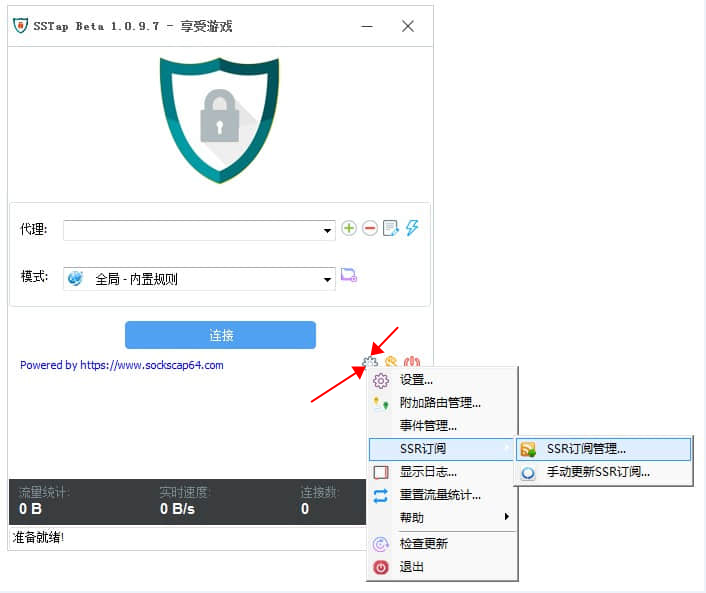Choose 设置... from the popup menu
The image size is (706, 593).
pyautogui.click(x=442, y=380)
